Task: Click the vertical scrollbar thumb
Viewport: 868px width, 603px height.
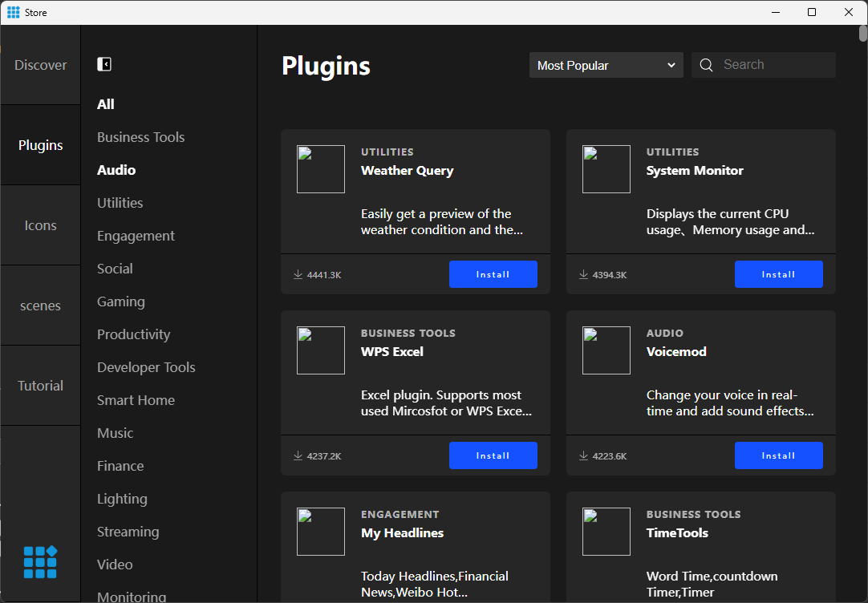Action: pos(862,33)
